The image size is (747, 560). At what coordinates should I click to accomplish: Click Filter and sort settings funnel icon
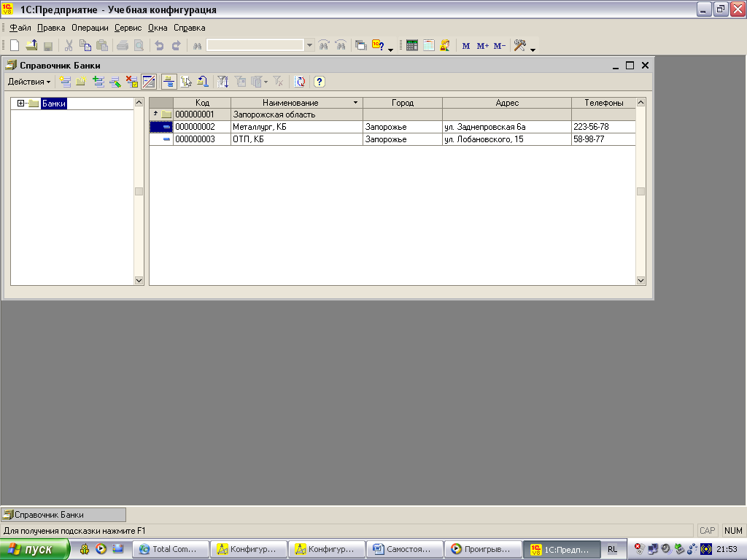(223, 82)
